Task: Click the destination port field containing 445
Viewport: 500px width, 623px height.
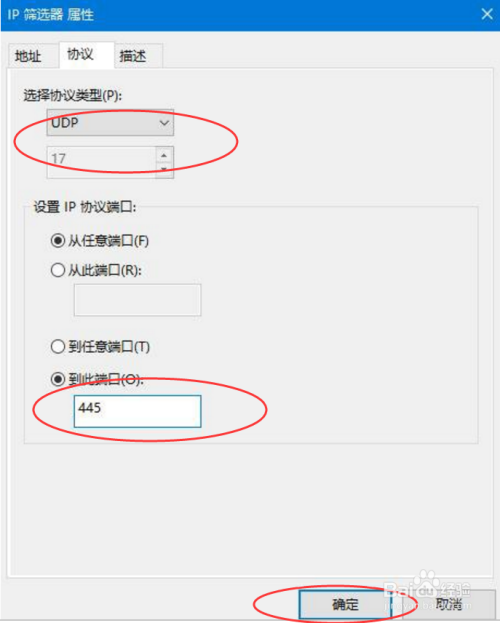Action: pyautogui.click(x=138, y=411)
